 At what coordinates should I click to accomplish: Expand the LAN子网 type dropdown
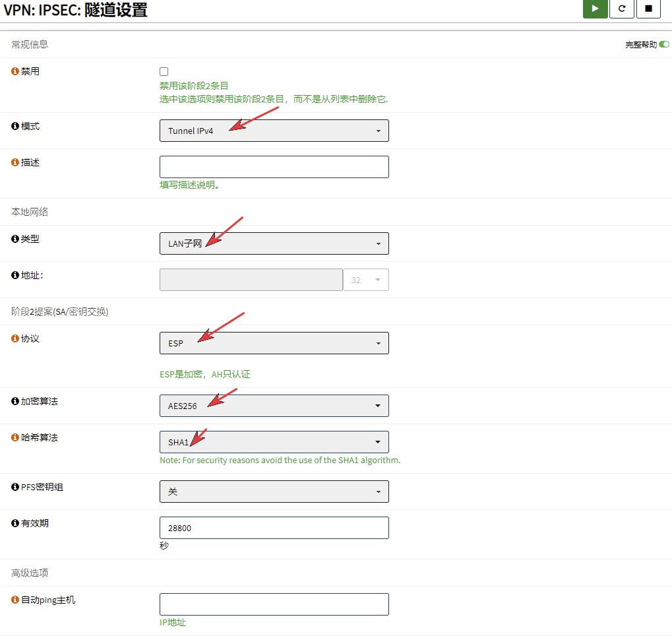point(274,243)
